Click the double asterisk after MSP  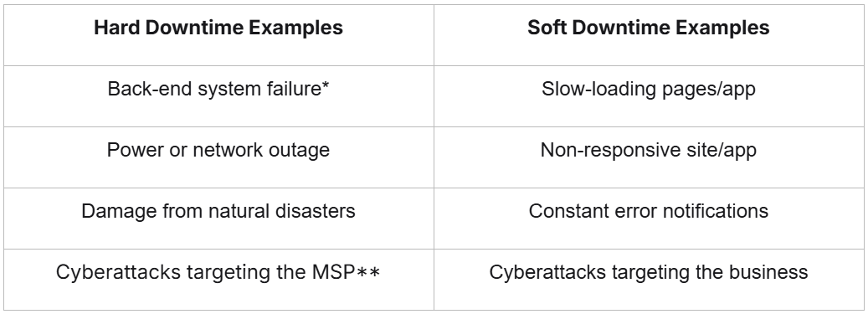[x=368, y=272]
